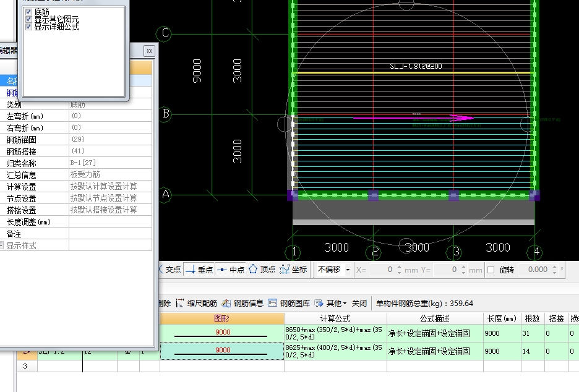Select the 左弯折(mm) value

(110, 116)
